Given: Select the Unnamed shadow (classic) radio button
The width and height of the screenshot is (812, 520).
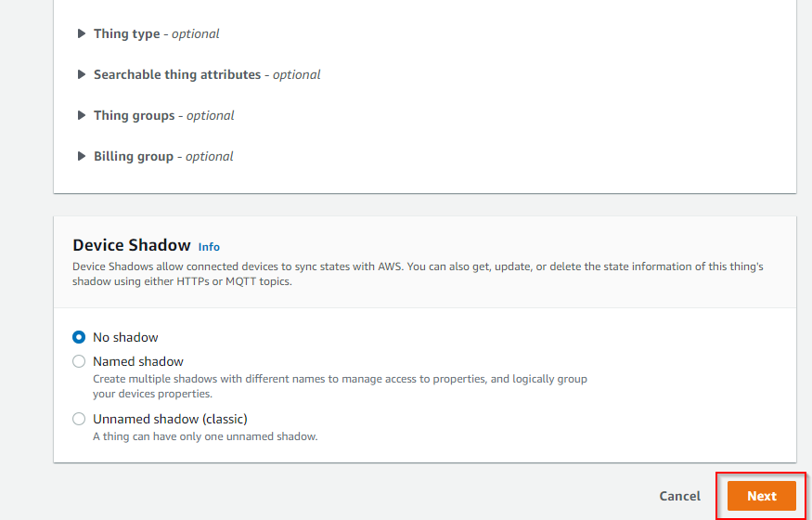Looking at the screenshot, I should pyautogui.click(x=79, y=419).
